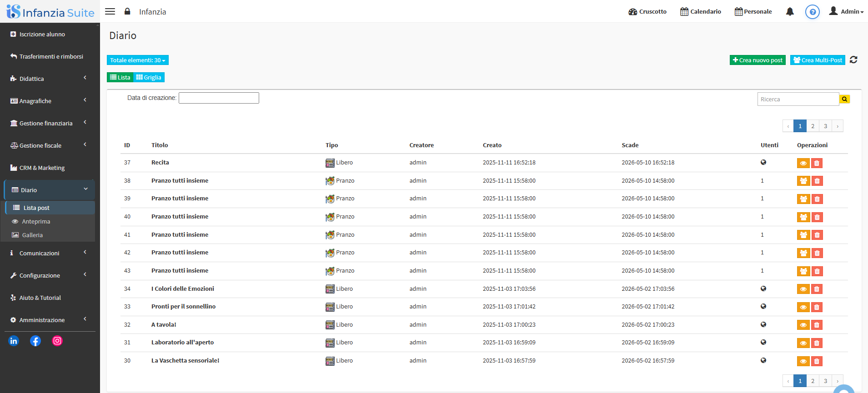Open users icon for post 38
This screenshot has width=868, height=393.
tap(803, 181)
